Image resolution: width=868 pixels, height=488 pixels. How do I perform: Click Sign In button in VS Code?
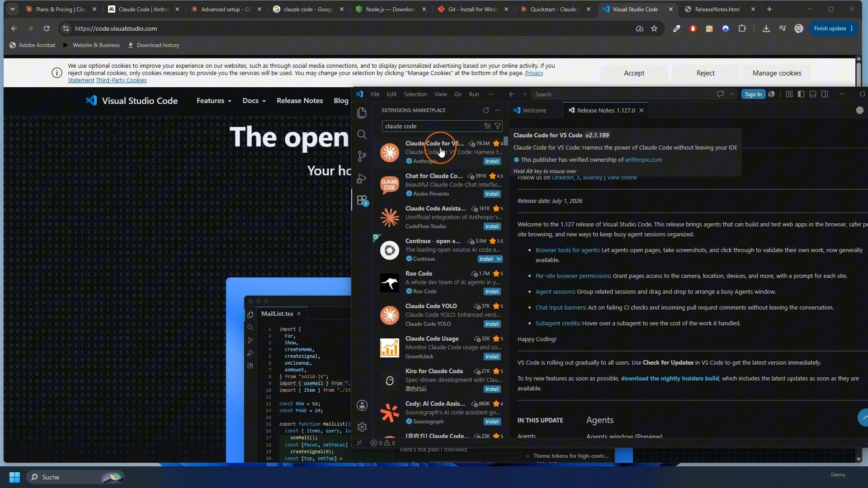753,94
